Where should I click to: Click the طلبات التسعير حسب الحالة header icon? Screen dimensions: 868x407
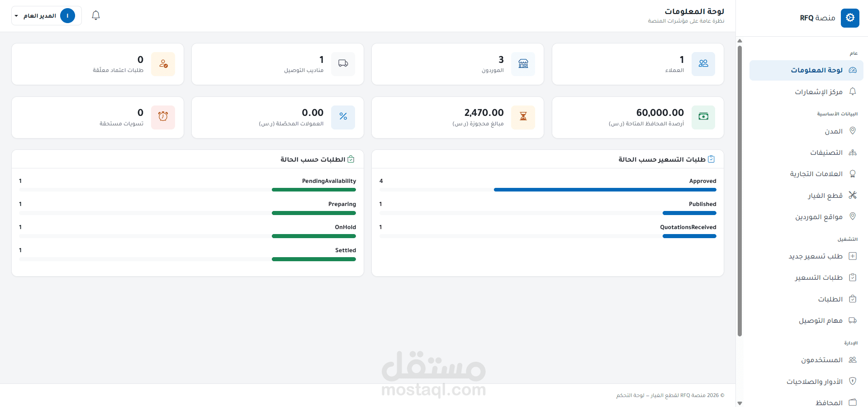click(x=711, y=159)
